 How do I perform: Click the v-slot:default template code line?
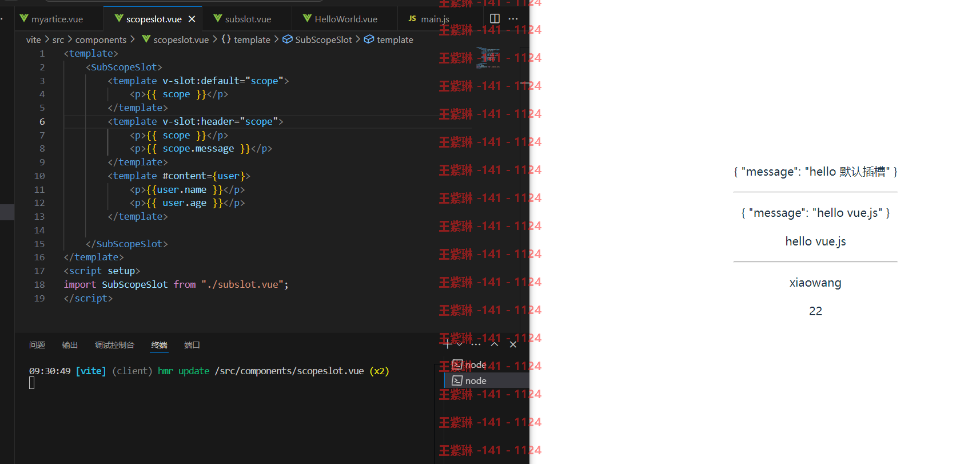point(198,81)
